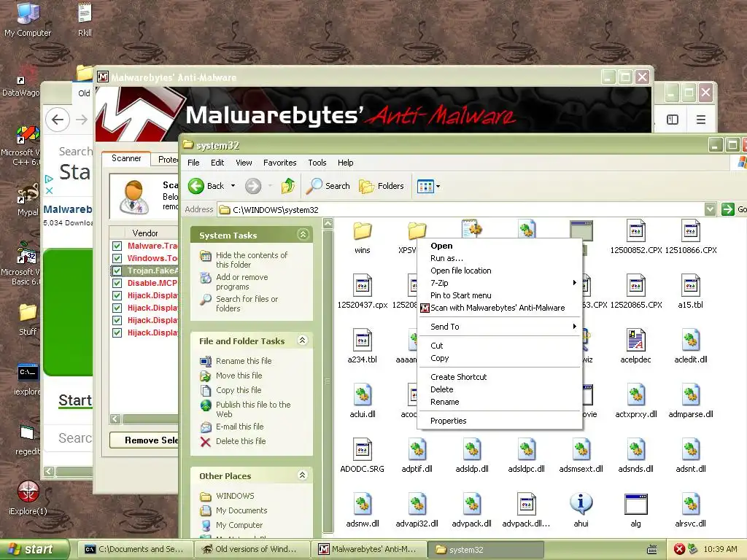Open the Back button history dropdown arrow
747x560 pixels.
pos(233,186)
